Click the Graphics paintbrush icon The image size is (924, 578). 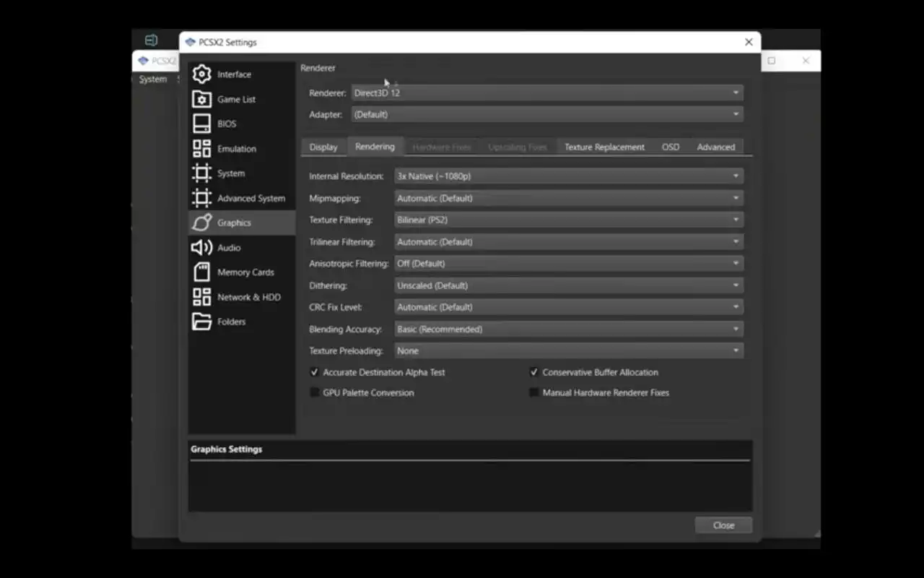click(x=201, y=223)
